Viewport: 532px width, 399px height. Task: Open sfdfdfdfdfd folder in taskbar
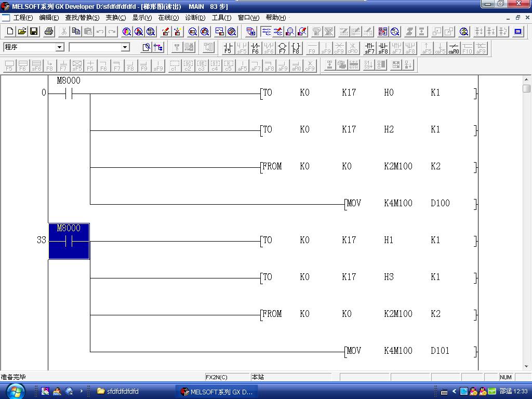click(x=118, y=392)
